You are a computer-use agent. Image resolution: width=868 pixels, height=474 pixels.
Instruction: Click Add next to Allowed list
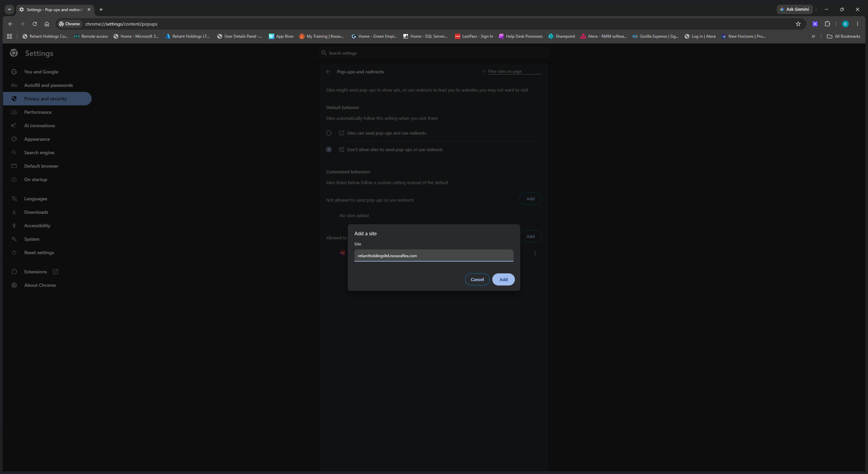tap(530, 236)
